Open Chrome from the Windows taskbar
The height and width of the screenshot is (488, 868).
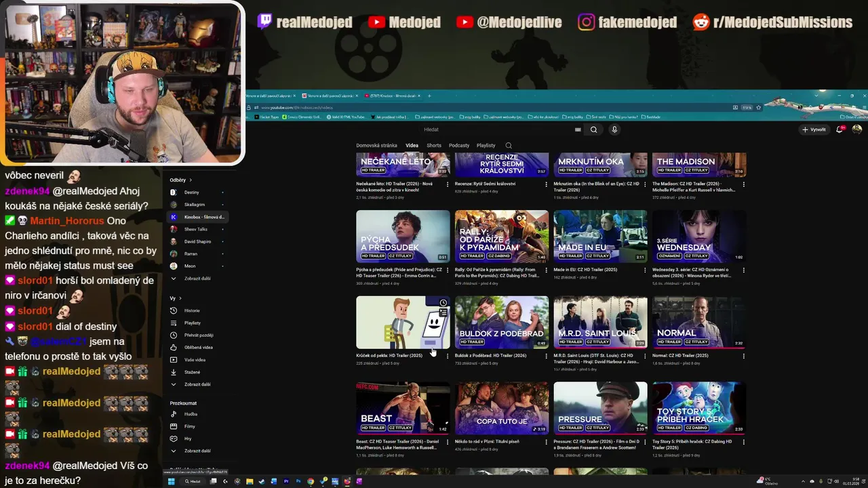311,481
